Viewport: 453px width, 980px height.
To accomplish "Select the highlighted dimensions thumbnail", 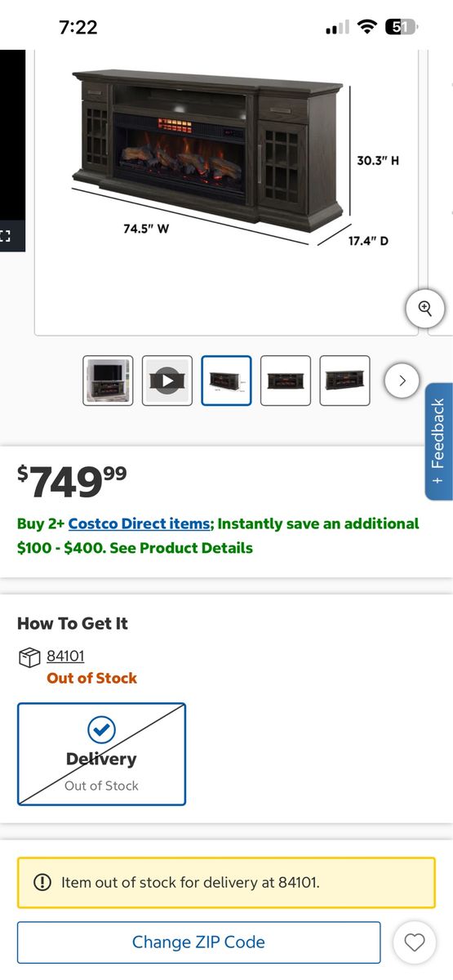I will 226,381.
